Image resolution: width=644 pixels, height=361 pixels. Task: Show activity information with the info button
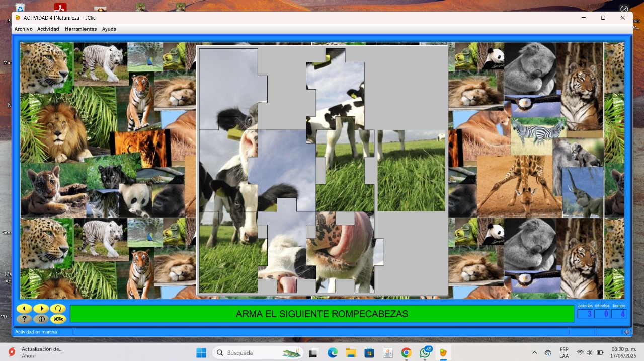[41, 319]
